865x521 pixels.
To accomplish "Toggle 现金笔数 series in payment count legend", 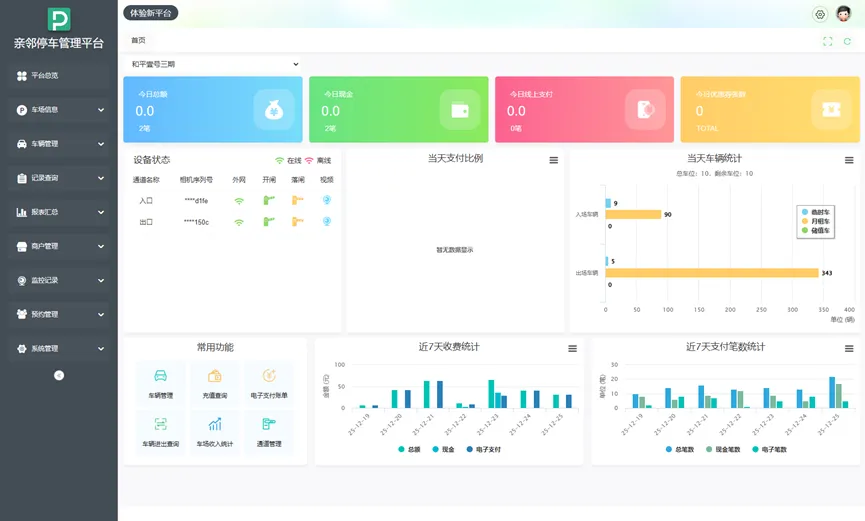I will 723,449.
